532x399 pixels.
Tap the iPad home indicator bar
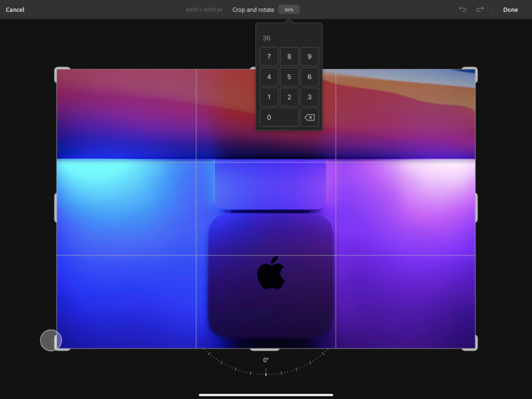[x=266, y=395]
